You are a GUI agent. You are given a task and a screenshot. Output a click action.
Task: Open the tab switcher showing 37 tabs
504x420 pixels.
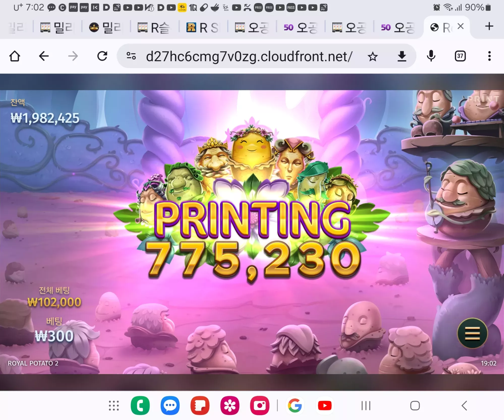[x=460, y=56]
